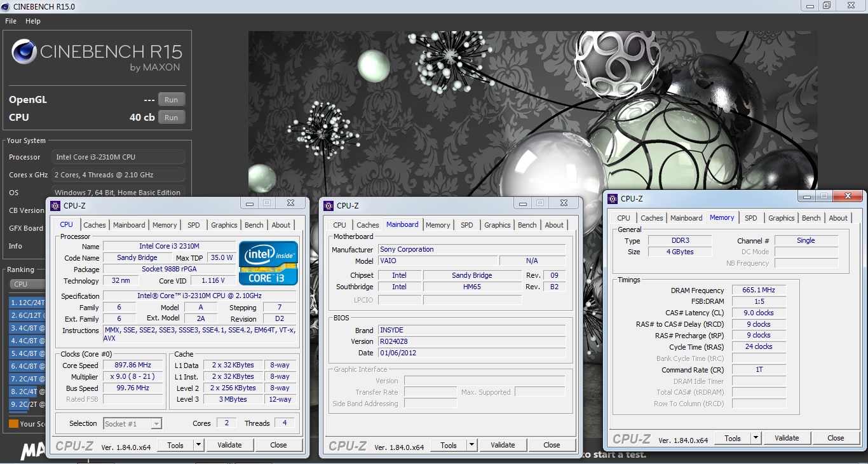Switch to the SPD tab in the left CPU-Z window

point(194,225)
